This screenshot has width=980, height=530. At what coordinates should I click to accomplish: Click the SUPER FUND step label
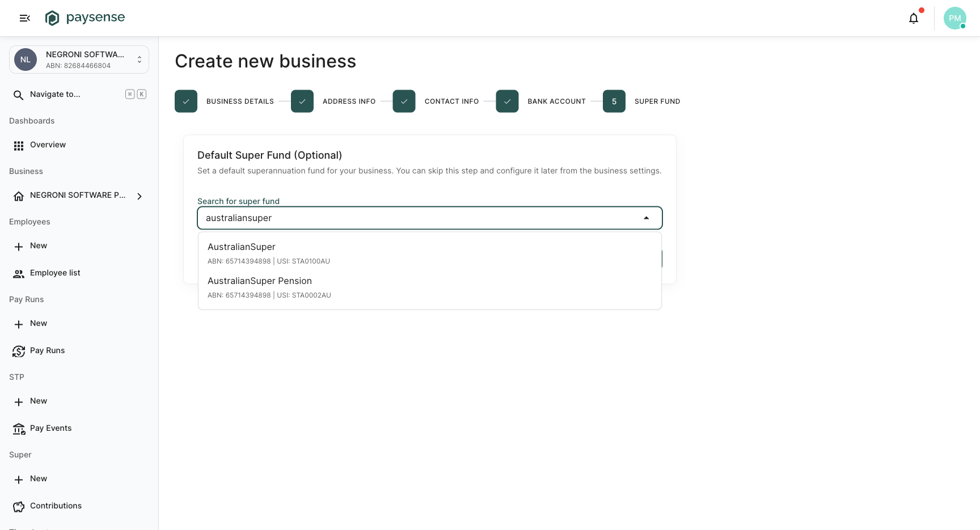click(657, 101)
